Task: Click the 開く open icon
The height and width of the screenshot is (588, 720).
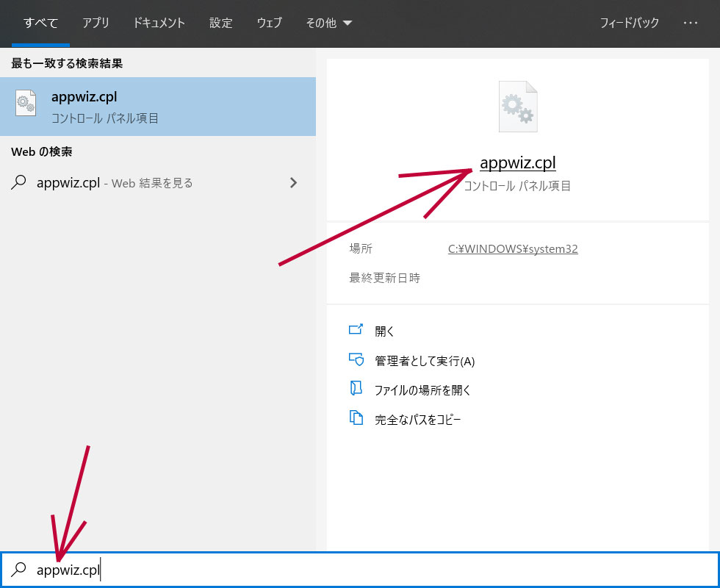Action: click(x=356, y=329)
